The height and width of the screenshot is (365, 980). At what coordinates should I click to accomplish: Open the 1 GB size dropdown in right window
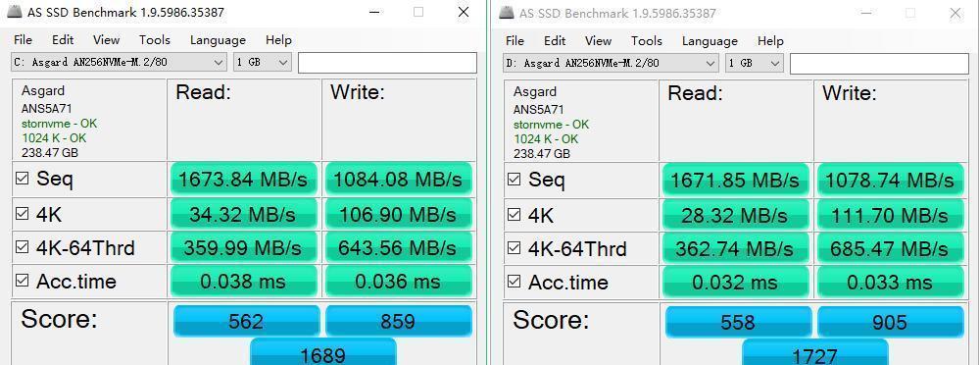754,63
